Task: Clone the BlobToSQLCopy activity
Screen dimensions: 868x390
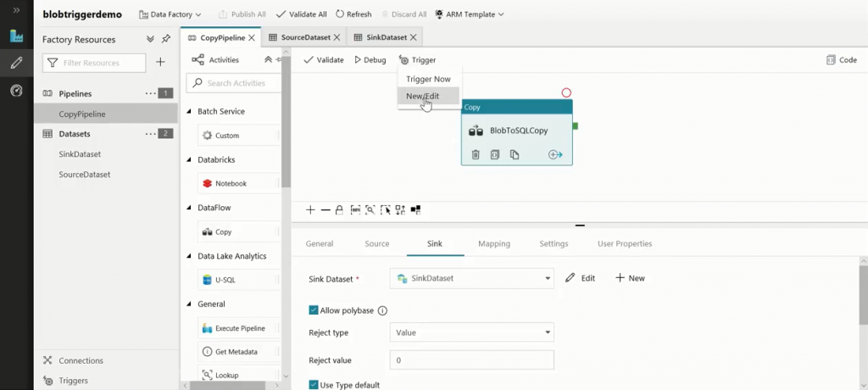Action: click(515, 154)
